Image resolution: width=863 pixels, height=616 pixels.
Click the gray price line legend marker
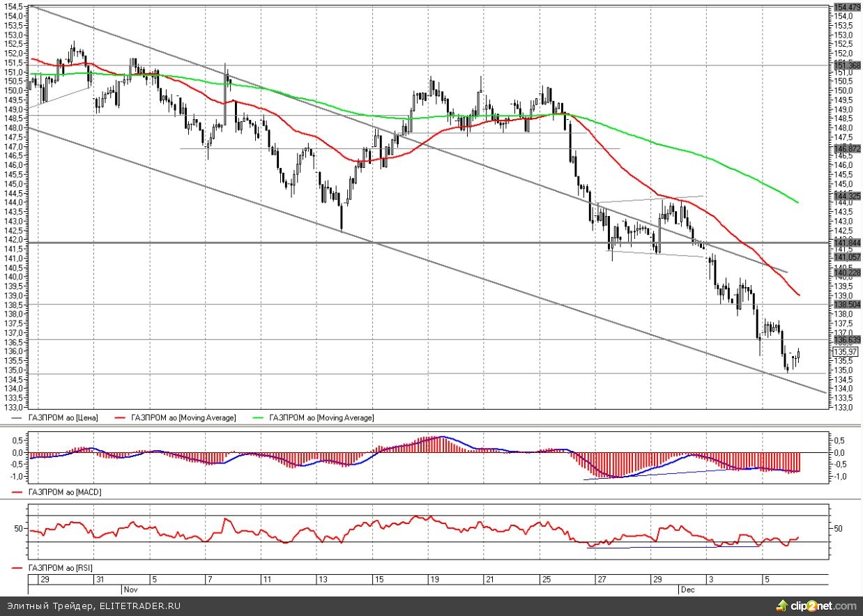(x=19, y=418)
